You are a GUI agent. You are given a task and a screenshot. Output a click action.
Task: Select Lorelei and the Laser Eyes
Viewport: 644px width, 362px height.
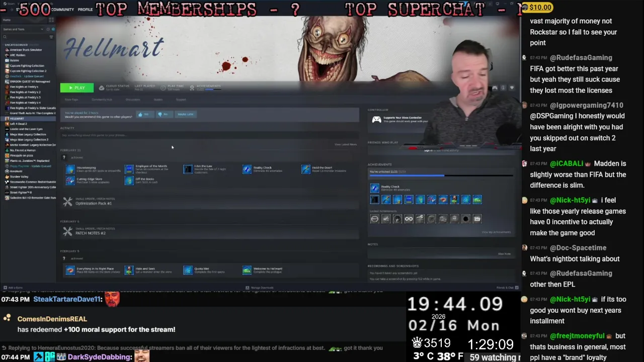[26, 129]
